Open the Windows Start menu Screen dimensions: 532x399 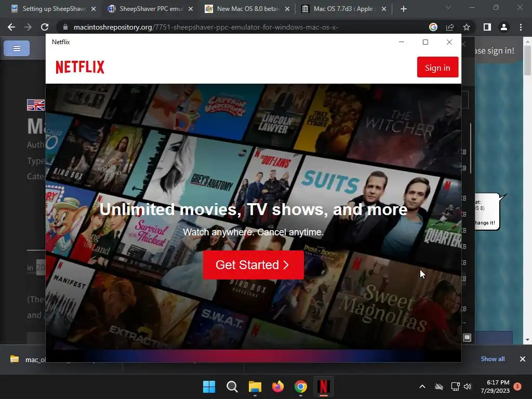(209, 387)
